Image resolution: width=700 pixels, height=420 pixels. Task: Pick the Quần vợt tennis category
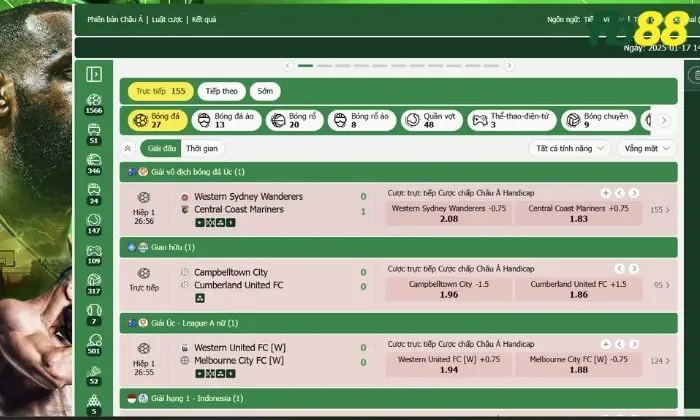pos(425,121)
